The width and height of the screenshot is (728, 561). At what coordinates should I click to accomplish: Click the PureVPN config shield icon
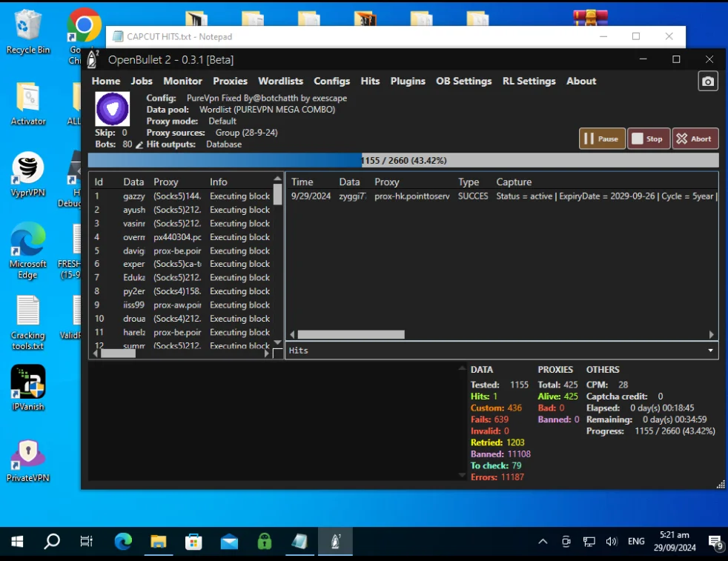coord(113,109)
